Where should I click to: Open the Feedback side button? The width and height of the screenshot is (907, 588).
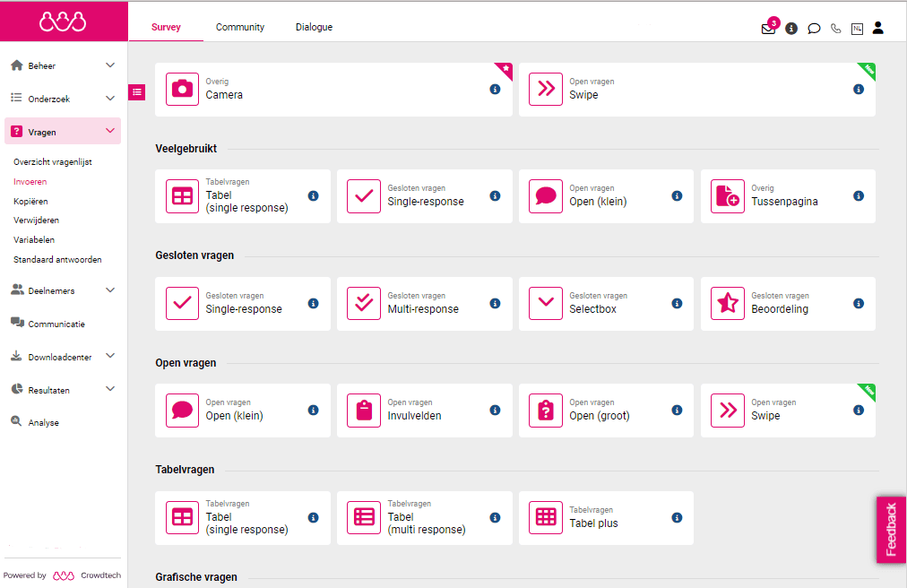point(892,529)
